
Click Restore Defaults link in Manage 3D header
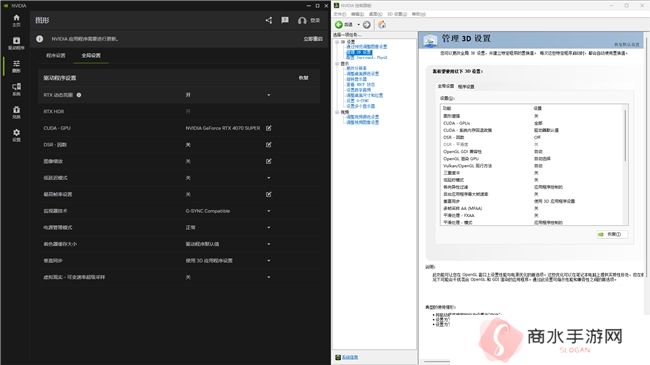627,44
